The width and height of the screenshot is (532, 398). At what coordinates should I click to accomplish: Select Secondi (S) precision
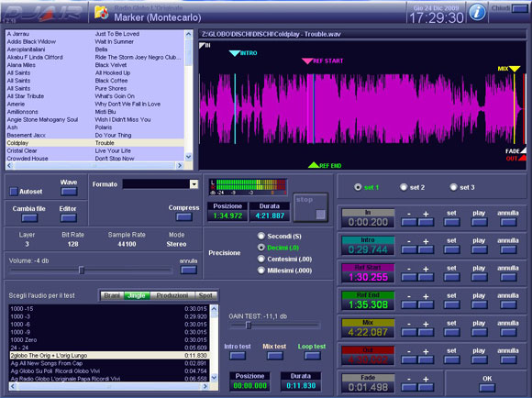point(260,236)
